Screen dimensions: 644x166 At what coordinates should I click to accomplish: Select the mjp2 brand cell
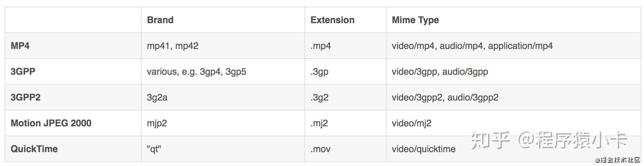(157, 123)
